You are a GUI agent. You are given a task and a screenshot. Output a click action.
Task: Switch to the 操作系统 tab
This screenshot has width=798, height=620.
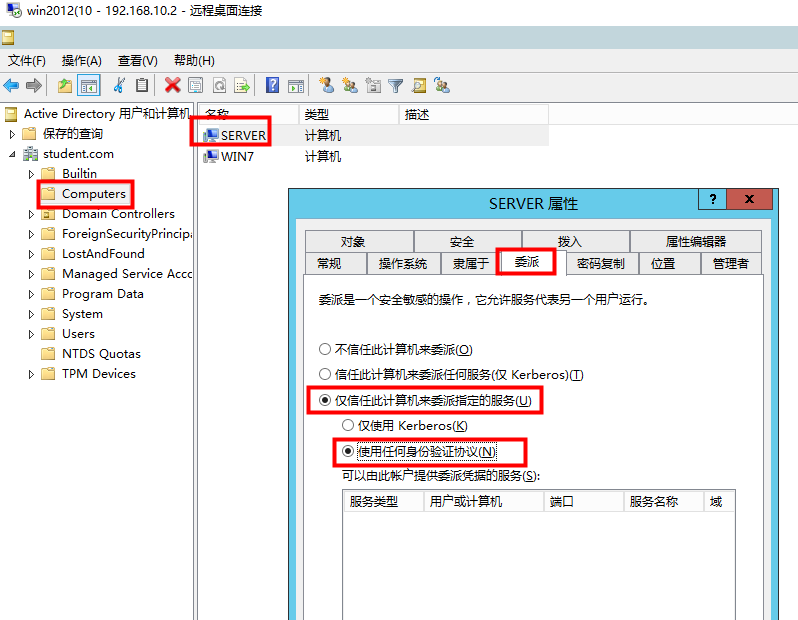(403, 263)
